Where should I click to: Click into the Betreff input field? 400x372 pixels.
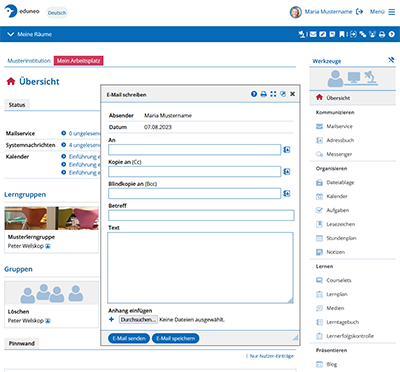(201, 215)
